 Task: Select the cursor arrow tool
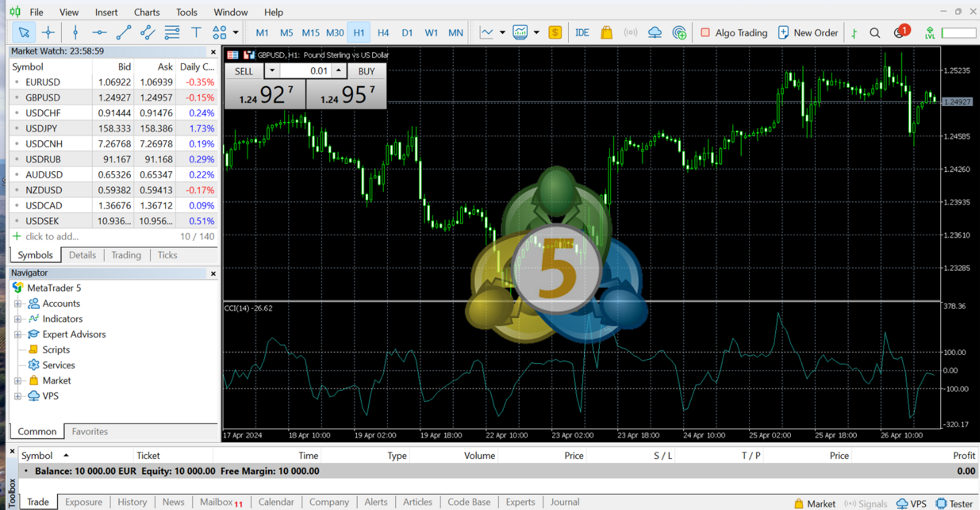[x=24, y=32]
